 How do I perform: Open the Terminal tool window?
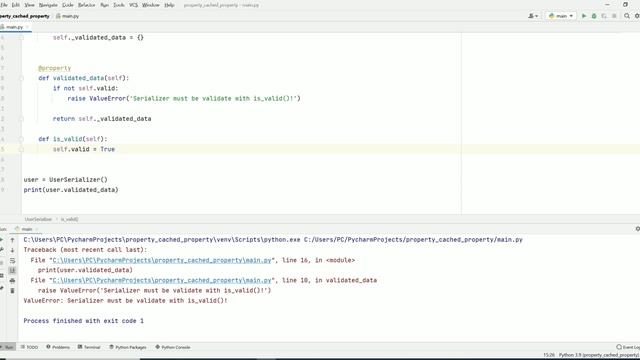(x=89, y=347)
